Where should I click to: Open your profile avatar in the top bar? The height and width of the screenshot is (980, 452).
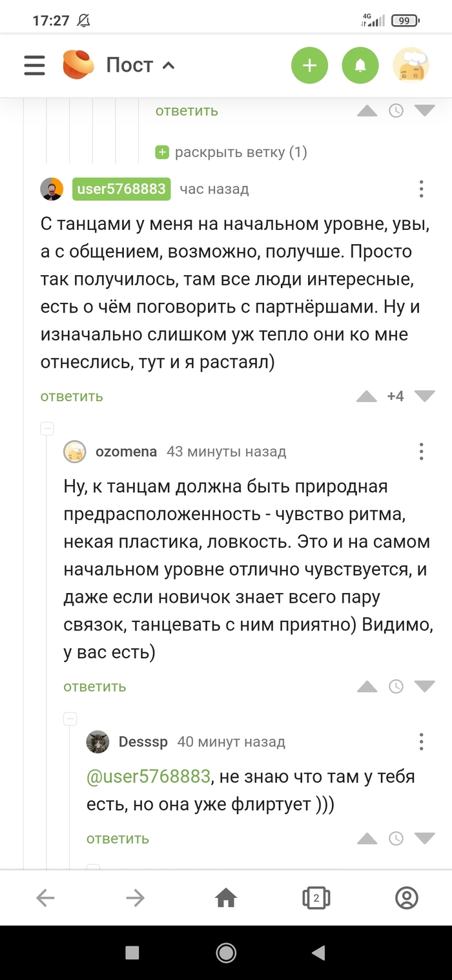411,65
